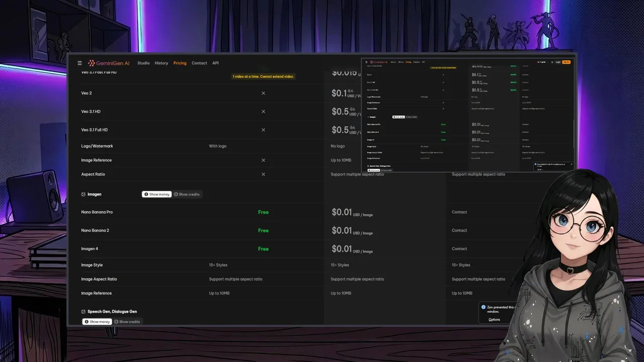The height and width of the screenshot is (362, 644).
Task: Click Sign up button in small preview window
Action: click(x=566, y=62)
